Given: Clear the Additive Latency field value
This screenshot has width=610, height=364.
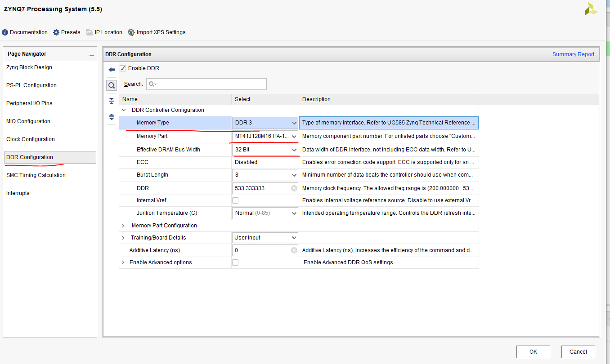Looking at the screenshot, I should click(294, 250).
